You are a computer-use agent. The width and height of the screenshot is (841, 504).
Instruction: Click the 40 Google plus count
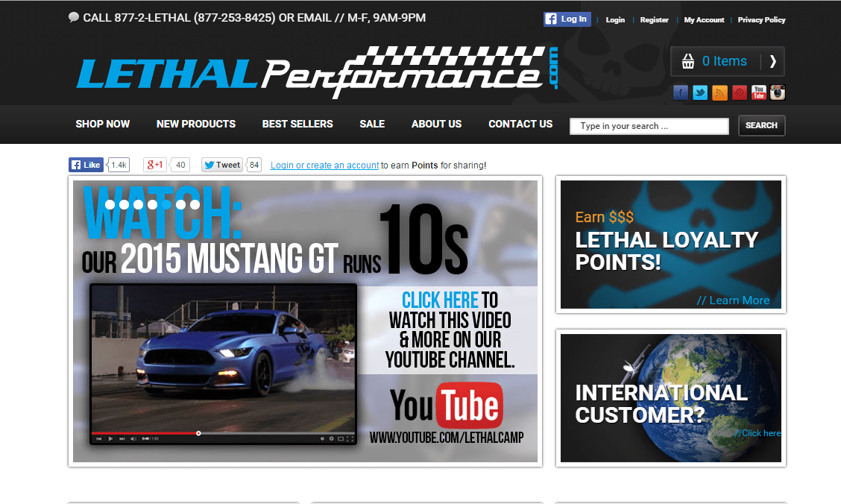[x=180, y=165]
